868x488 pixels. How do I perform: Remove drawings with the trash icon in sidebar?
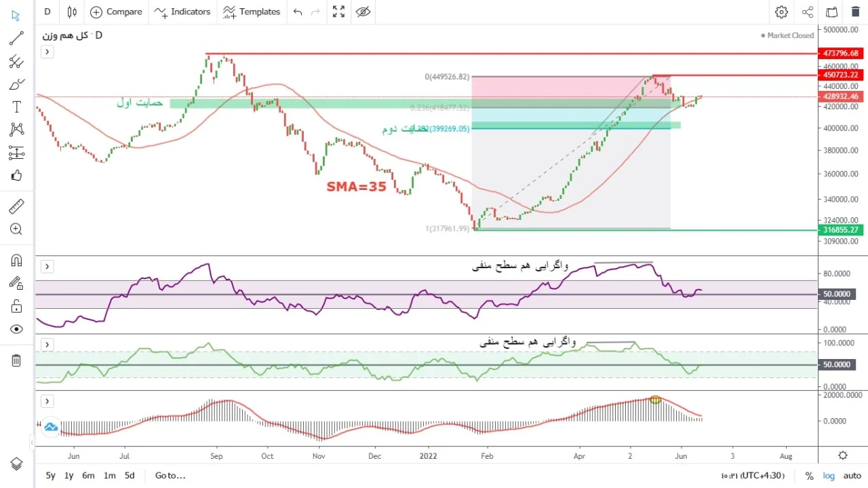click(x=16, y=360)
